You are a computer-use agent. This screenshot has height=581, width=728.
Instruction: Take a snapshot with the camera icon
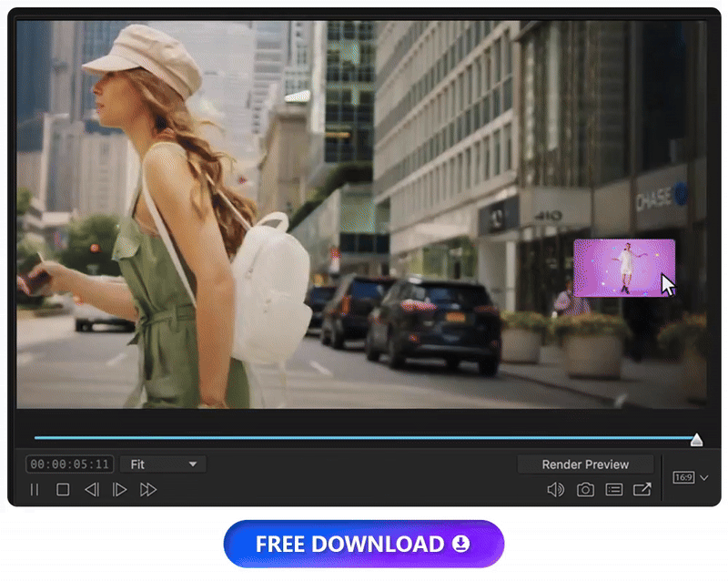pyautogui.click(x=584, y=489)
